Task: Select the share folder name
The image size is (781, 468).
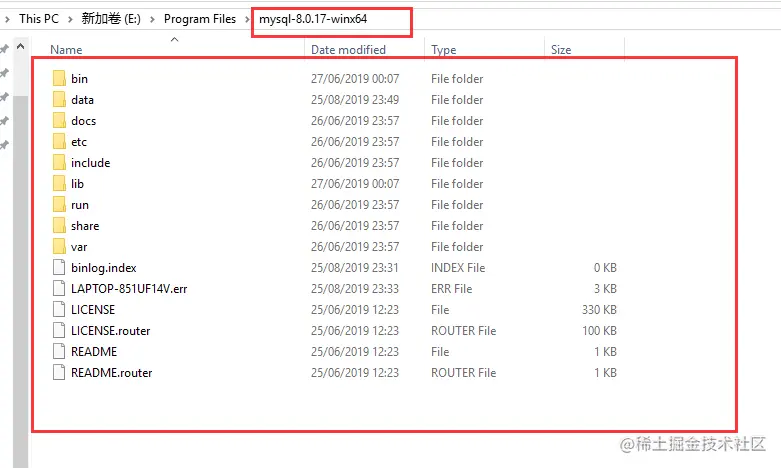Action: click(85, 226)
